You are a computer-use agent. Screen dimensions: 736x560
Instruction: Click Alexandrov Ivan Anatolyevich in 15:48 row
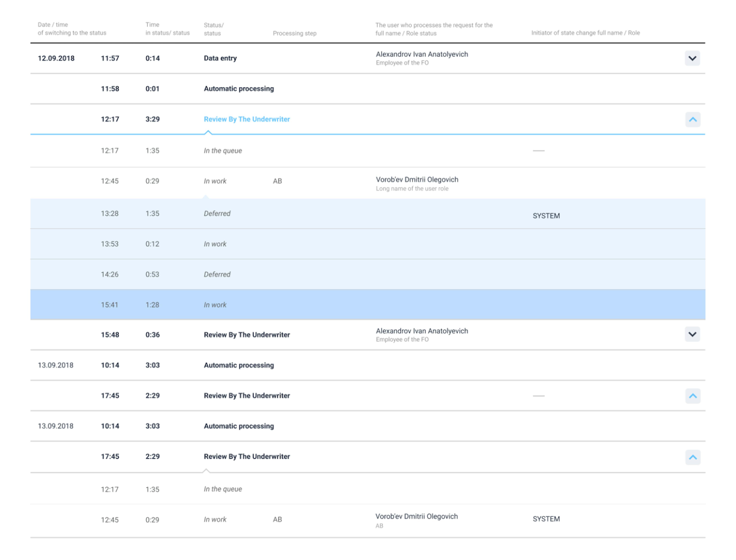(x=422, y=331)
